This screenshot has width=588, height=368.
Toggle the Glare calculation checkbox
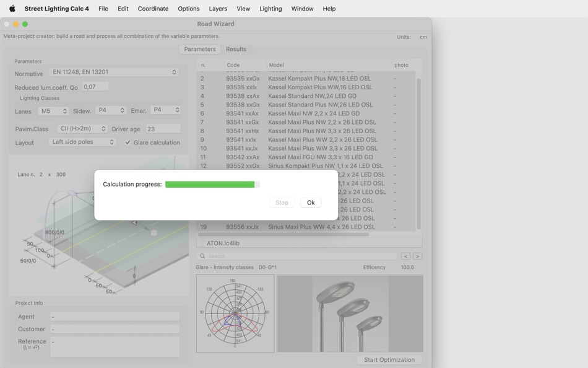pos(128,142)
